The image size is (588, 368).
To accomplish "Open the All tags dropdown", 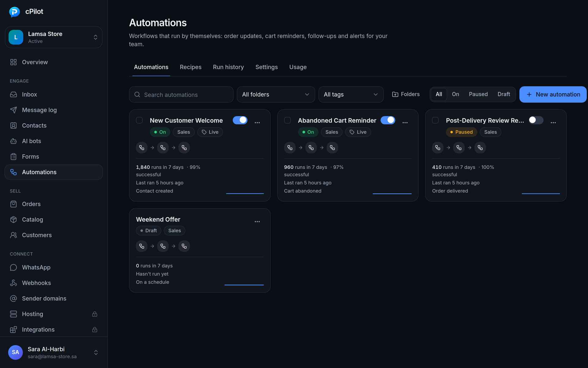I will click(x=351, y=94).
